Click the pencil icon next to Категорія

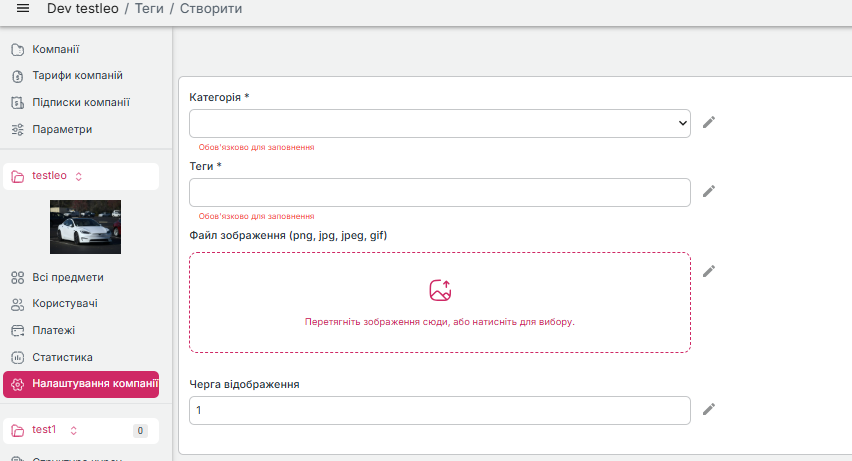(709, 122)
